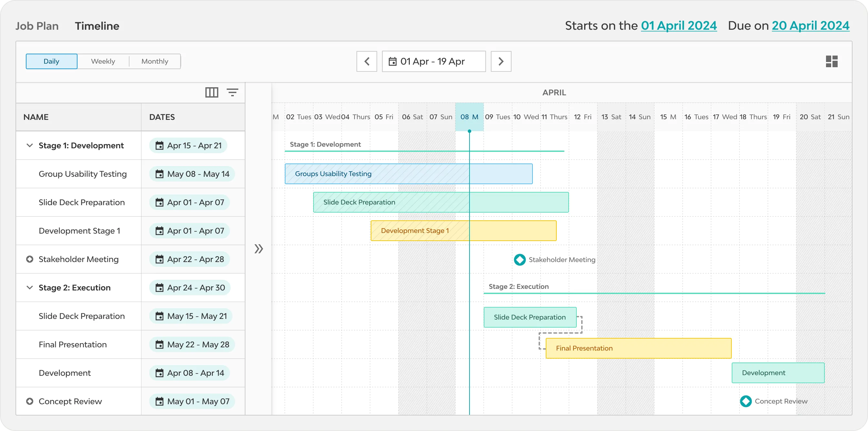Viewport: 868px width, 431px height.
Task: Switch to Monthly view mode
Action: (155, 61)
